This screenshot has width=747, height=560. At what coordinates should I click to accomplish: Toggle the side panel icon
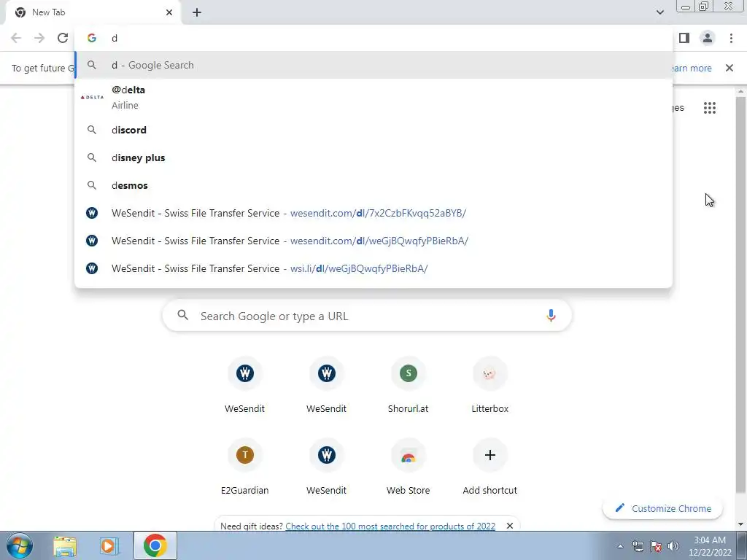pyautogui.click(x=684, y=38)
